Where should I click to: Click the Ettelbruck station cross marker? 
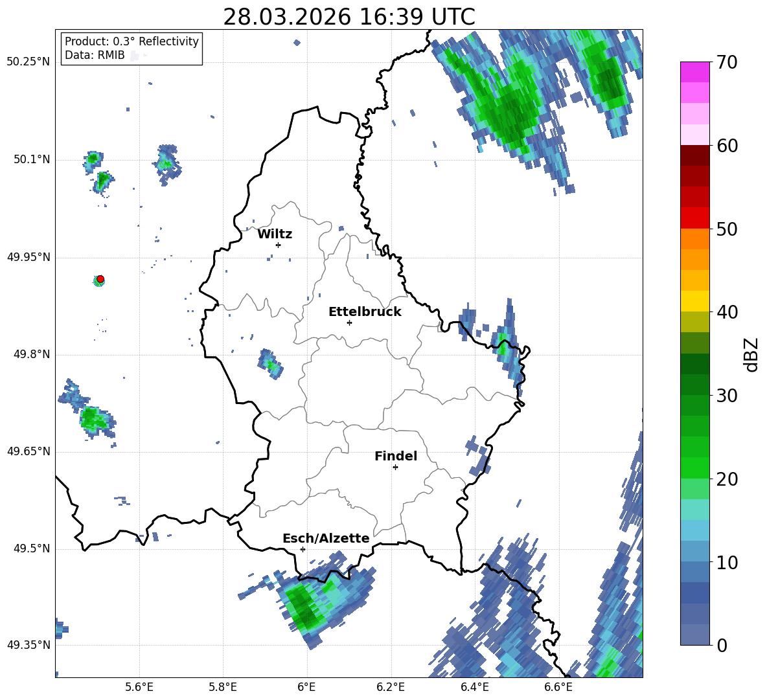tap(349, 322)
